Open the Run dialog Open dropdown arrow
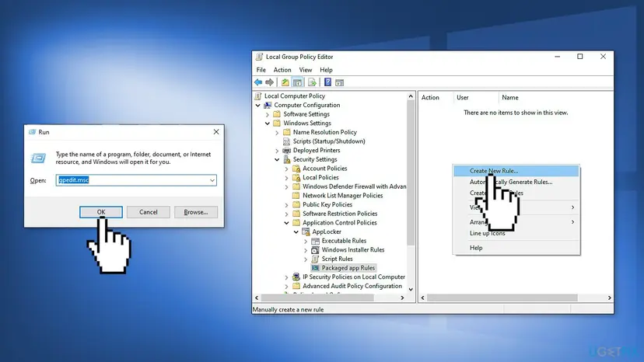Viewport: 644px width, 362px height. [212, 180]
